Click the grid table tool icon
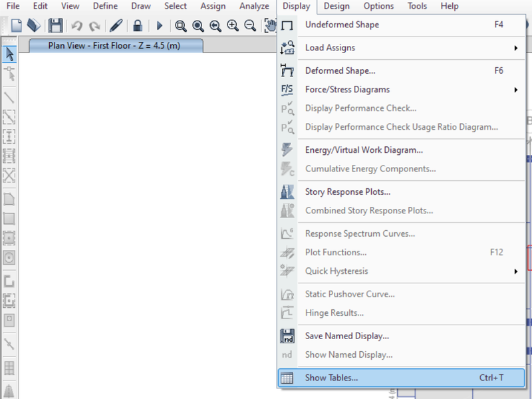532x399 pixels. point(9,368)
